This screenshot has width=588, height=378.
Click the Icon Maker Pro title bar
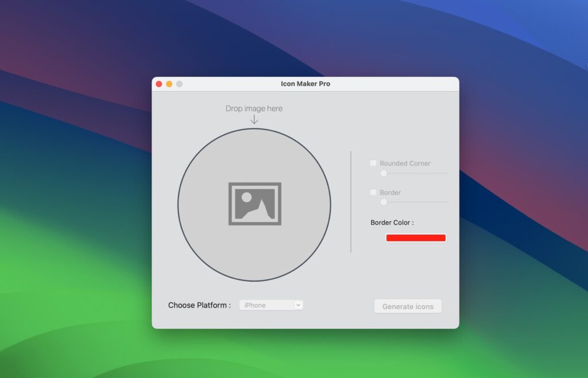305,84
